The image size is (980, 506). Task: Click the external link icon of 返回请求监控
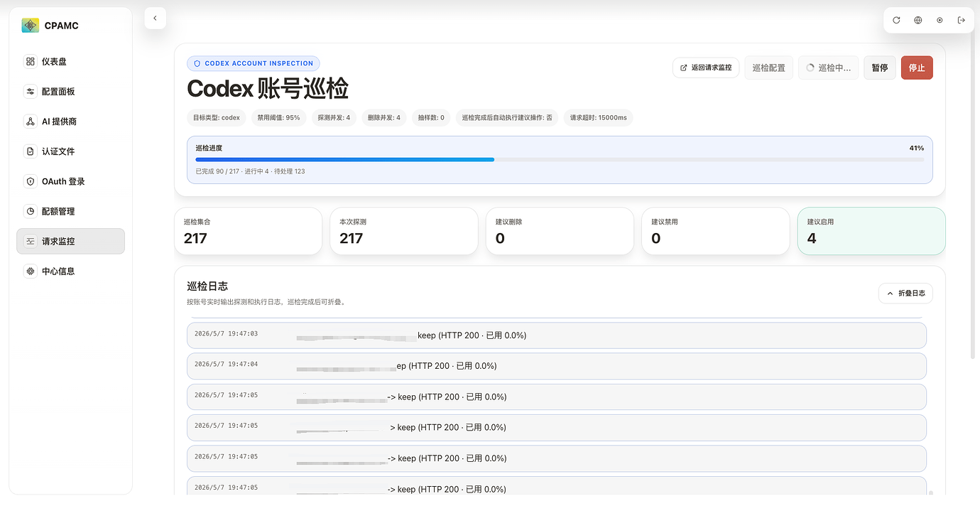[x=684, y=68]
